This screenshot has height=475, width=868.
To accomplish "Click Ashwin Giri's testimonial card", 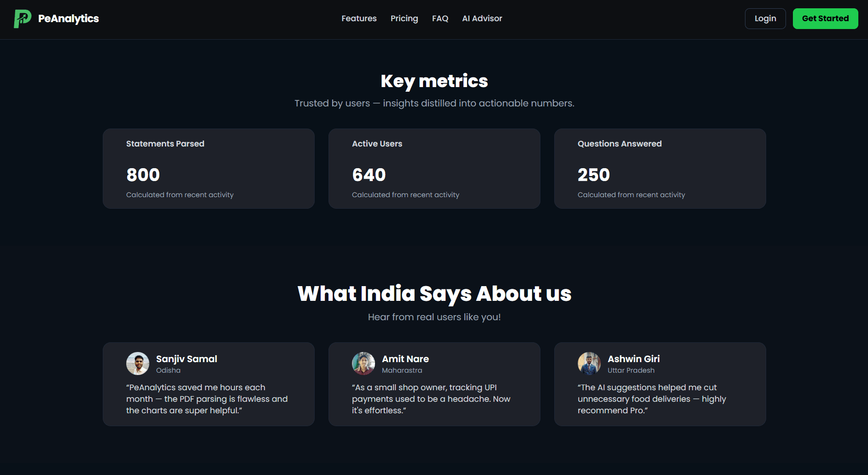I will (x=660, y=384).
